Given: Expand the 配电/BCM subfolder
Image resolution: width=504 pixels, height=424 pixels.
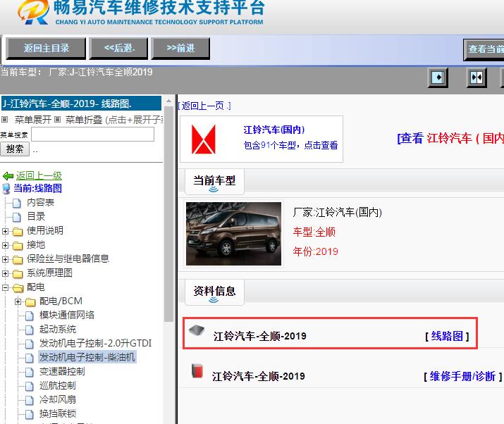Looking at the screenshot, I should 18,301.
